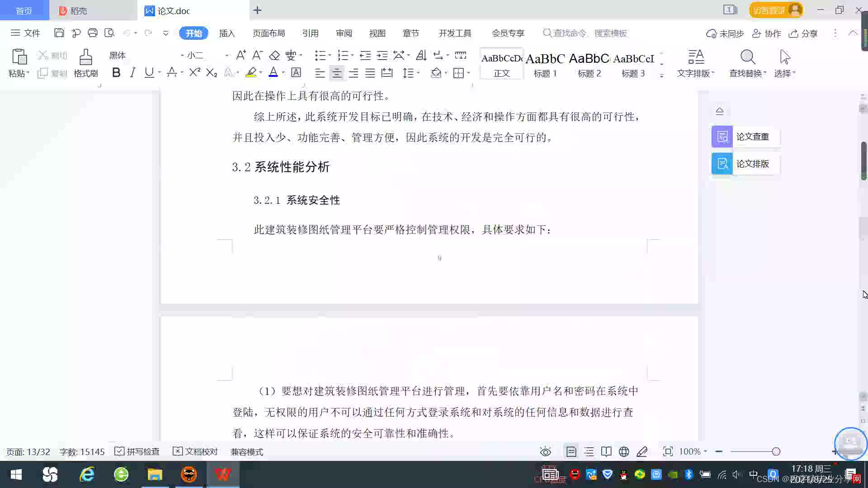Apply italic formatting
The image size is (868, 488).
pos(132,73)
